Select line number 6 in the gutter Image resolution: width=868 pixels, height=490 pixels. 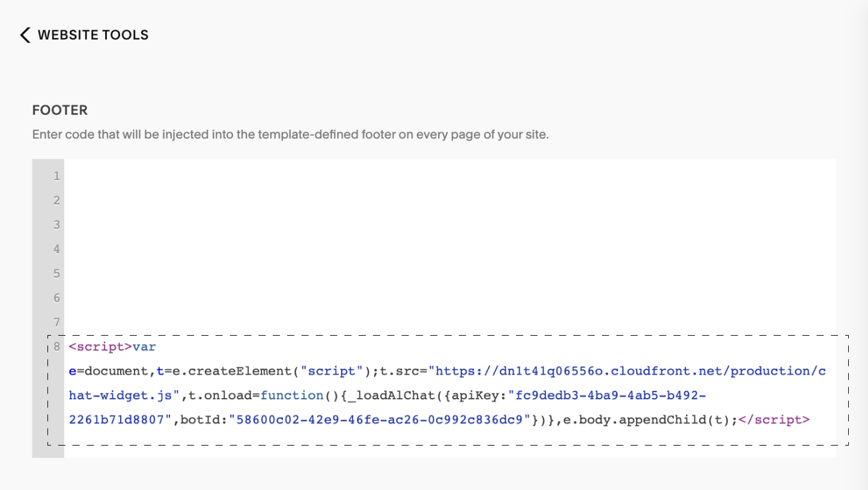coord(57,298)
